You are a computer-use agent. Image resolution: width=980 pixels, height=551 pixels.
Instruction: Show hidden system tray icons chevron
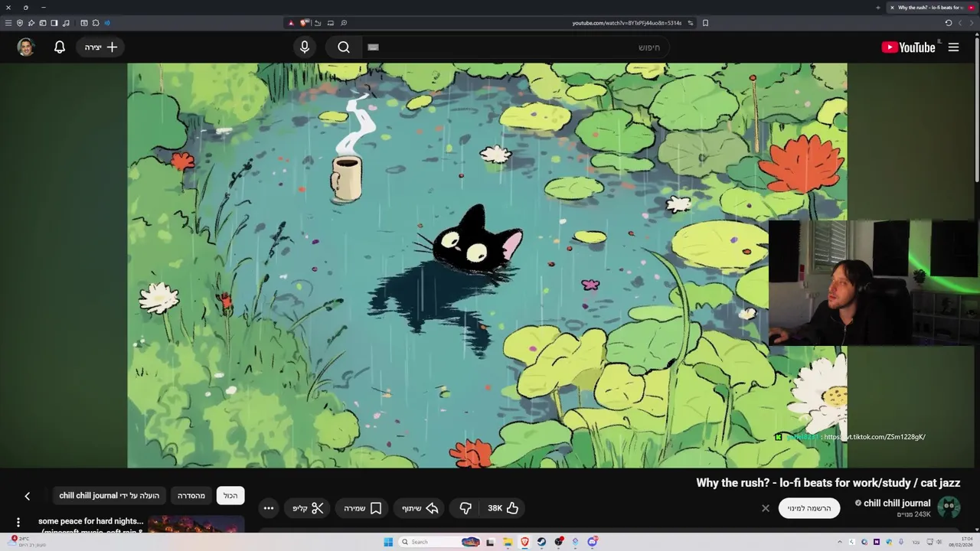[840, 542]
